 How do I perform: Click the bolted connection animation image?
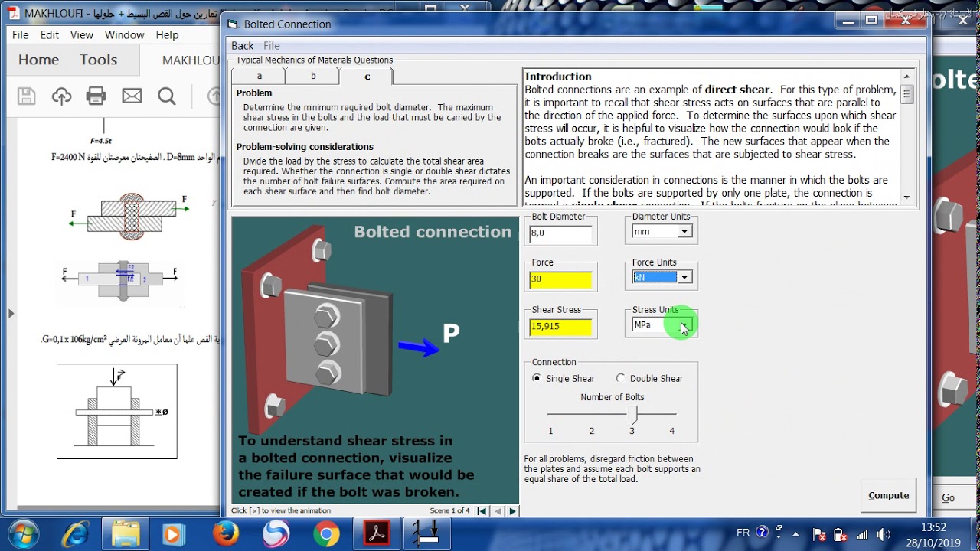tap(375, 360)
